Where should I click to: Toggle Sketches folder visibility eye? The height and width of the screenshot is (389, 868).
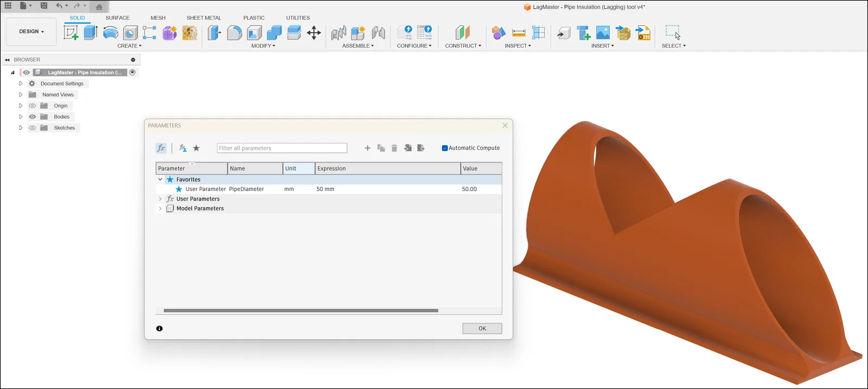(33, 128)
